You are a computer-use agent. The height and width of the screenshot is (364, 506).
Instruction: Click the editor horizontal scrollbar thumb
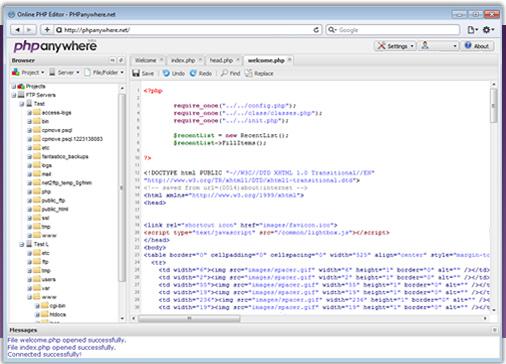189,318
